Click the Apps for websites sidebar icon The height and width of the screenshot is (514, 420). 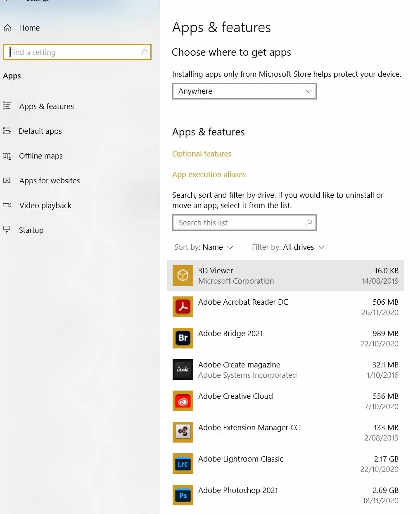click(x=7, y=180)
